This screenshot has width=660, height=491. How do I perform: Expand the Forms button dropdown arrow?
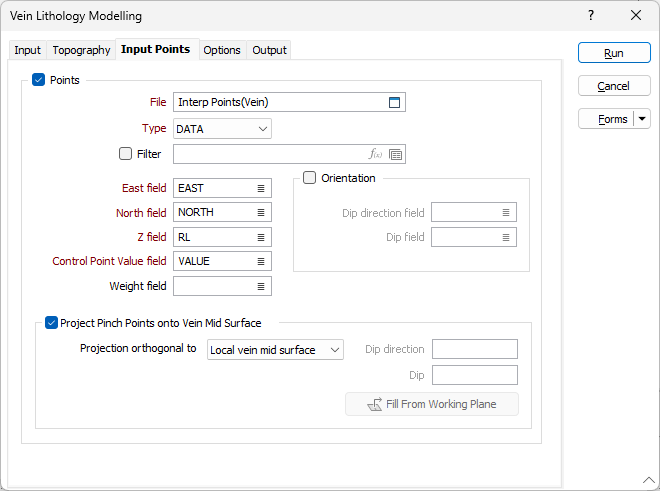click(x=642, y=119)
